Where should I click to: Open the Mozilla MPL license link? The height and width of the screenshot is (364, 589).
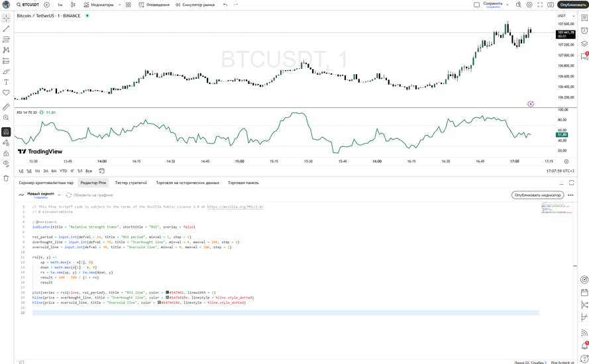235,206
